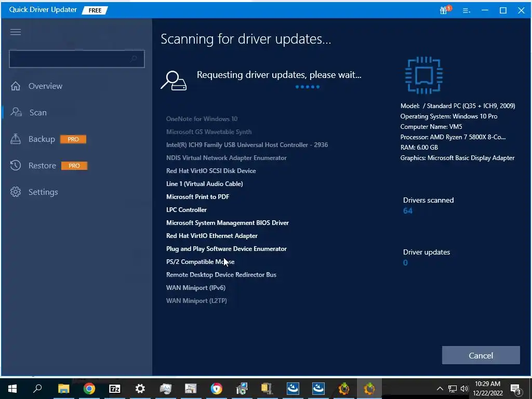
Task: Select 'Intel(R) ICH9 Family USB Universal Host Controller' entry
Action: 247,144
